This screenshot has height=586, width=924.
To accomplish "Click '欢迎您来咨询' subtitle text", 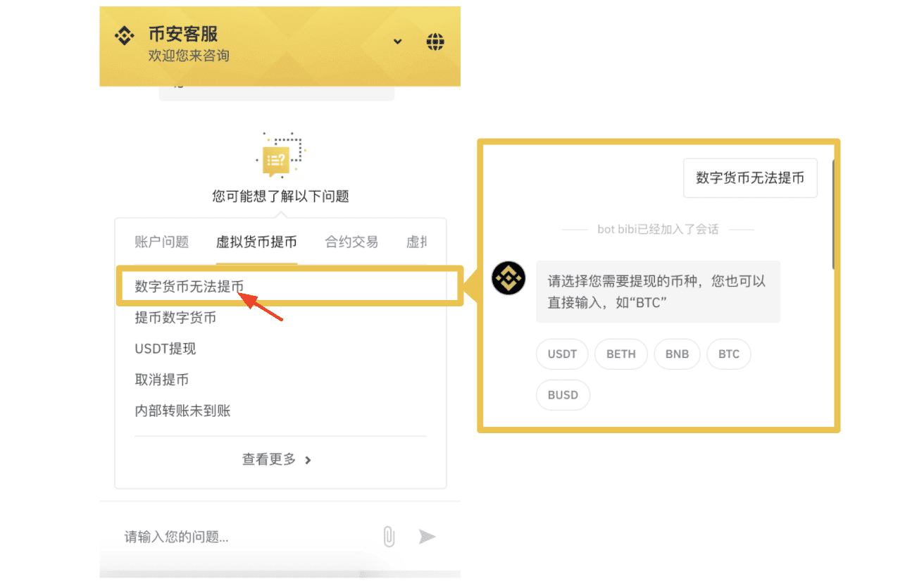I will tap(189, 56).
